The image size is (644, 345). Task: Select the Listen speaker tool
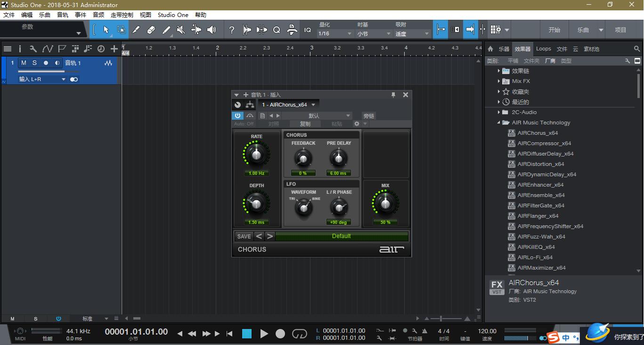pos(212,30)
